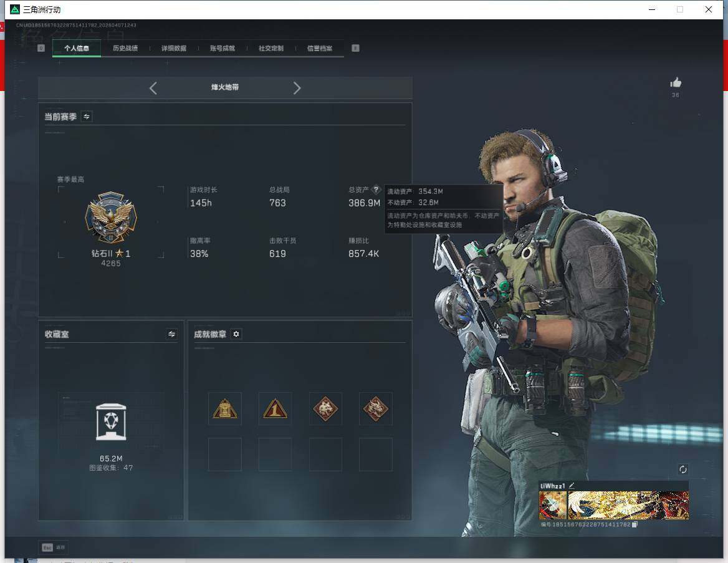Open the 账号成就 tab

(x=223, y=48)
